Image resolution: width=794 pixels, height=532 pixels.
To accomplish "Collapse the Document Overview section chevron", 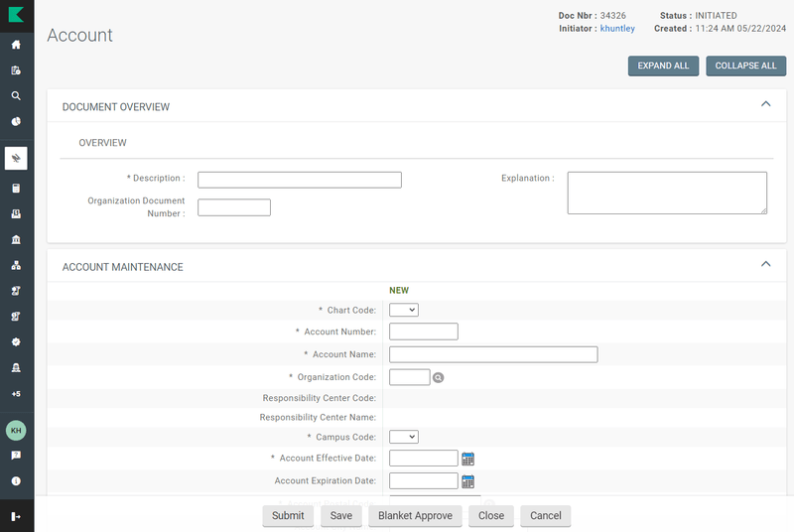I will (x=765, y=104).
